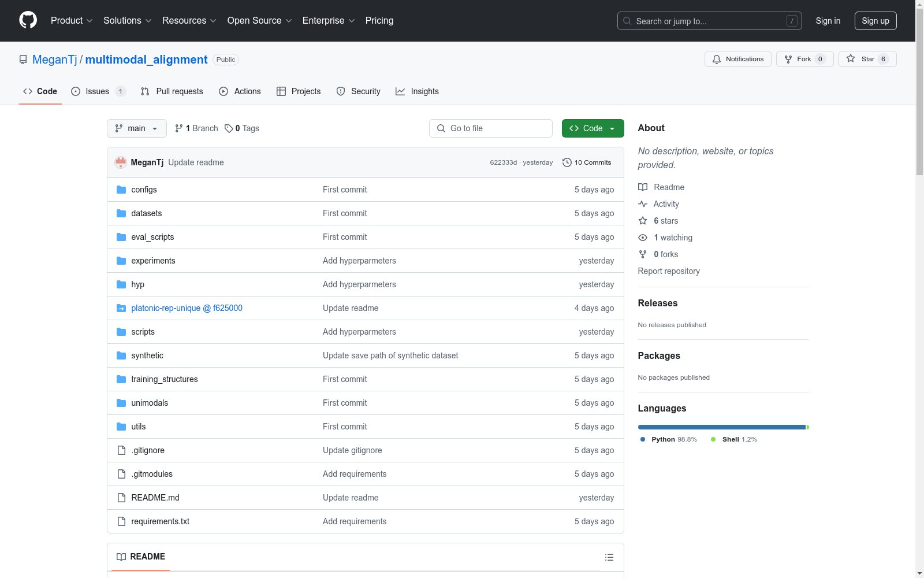924x578 pixels.
Task: Click the Shell green language dot
Action: [x=713, y=439]
